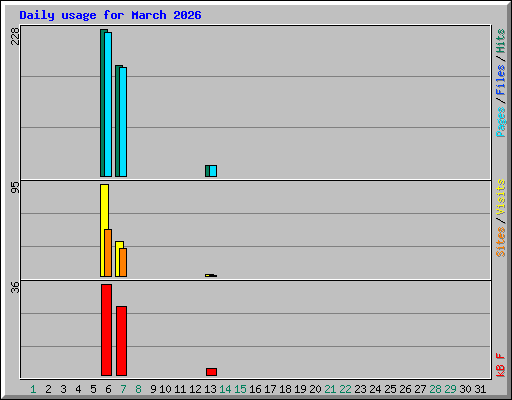The height and width of the screenshot is (400, 512).
Task: Click day label '6' on the axis
Action: pos(108,389)
